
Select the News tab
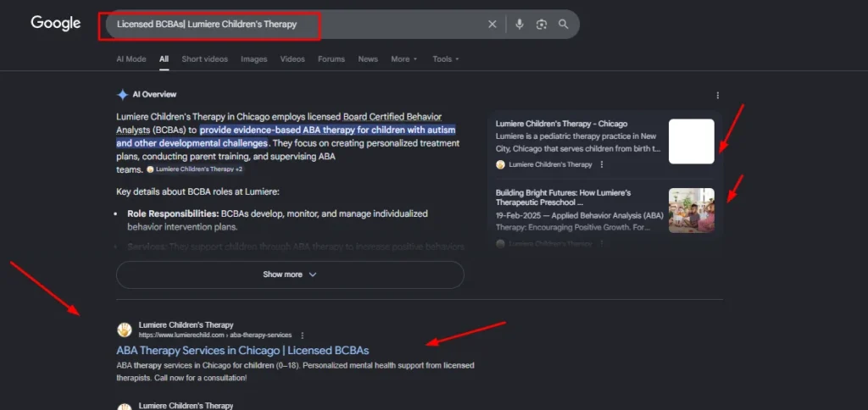click(x=368, y=59)
